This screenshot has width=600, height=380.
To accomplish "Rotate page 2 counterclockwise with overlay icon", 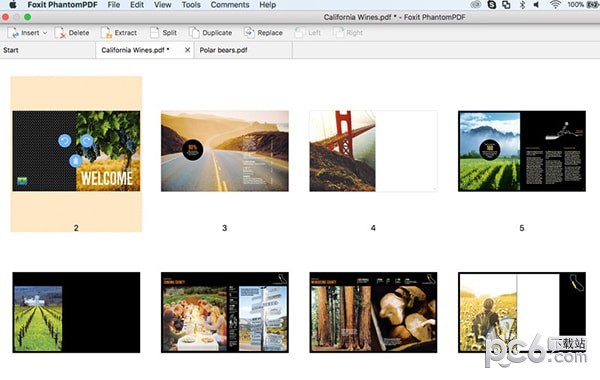I will coord(65,141).
